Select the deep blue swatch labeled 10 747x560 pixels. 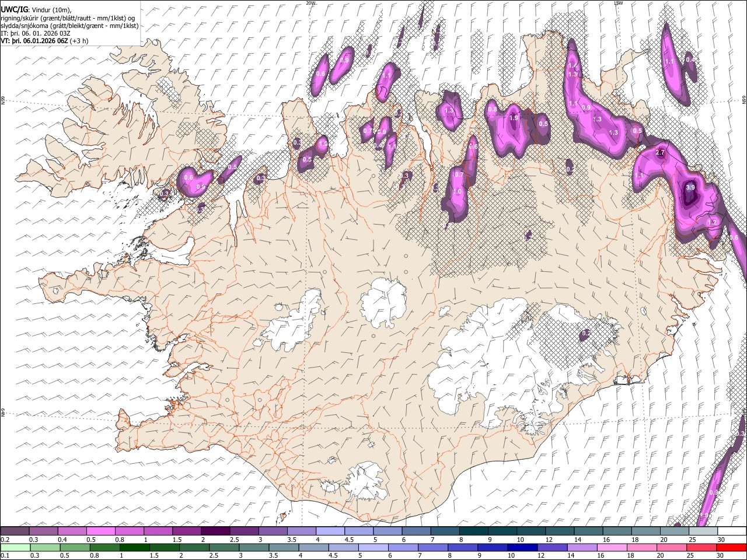point(521,547)
